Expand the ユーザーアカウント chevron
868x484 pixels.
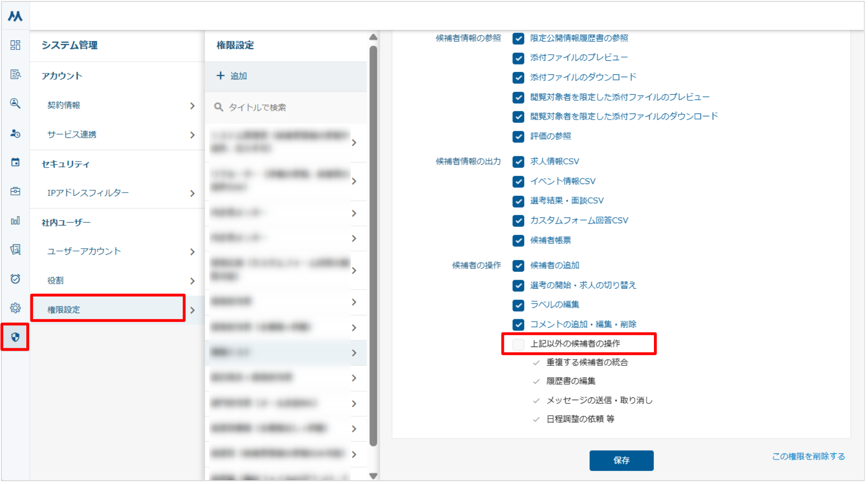tap(192, 252)
